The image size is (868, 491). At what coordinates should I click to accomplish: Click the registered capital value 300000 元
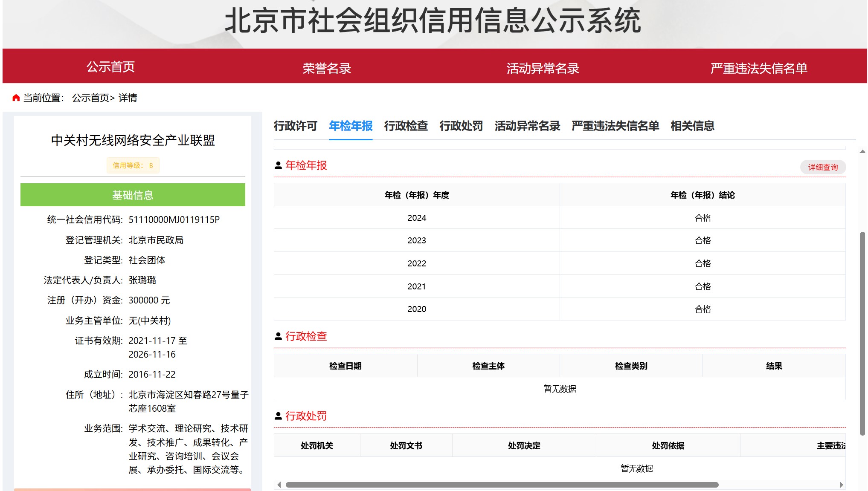149,300
